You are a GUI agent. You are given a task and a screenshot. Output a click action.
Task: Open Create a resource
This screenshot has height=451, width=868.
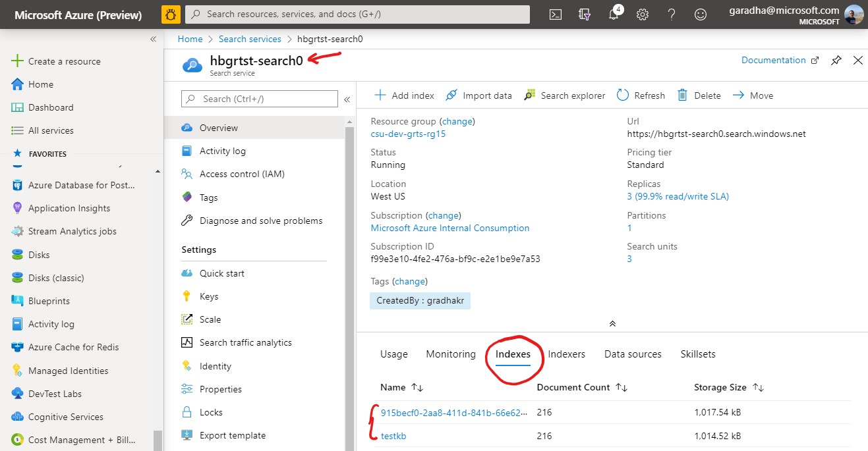(57, 61)
